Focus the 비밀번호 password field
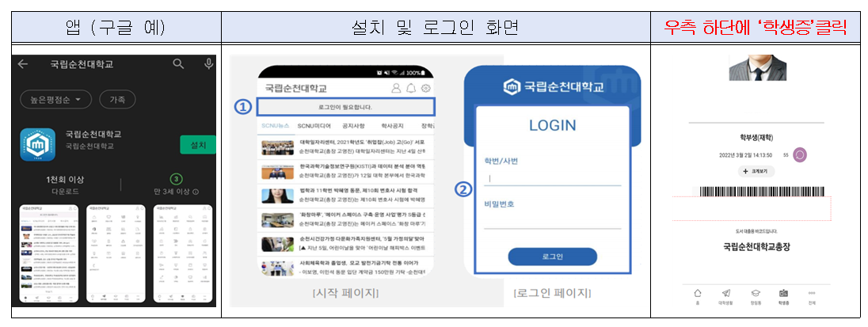 [x=553, y=222]
